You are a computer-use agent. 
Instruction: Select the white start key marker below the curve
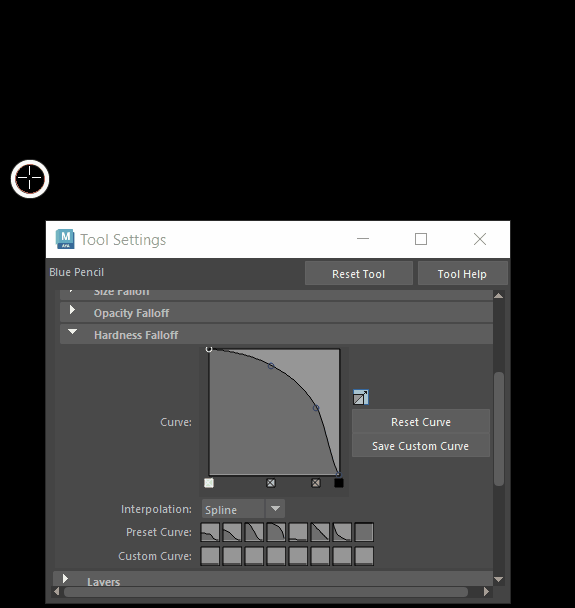point(209,483)
